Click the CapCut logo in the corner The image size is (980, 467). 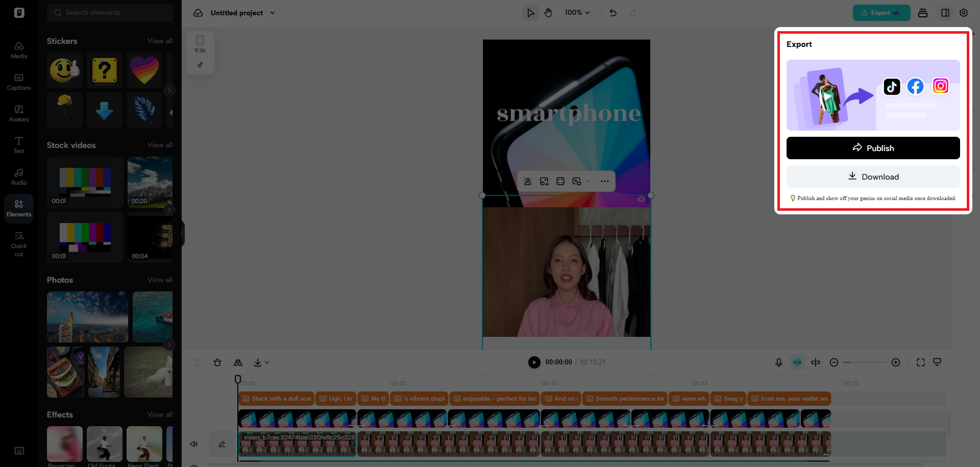19,13
